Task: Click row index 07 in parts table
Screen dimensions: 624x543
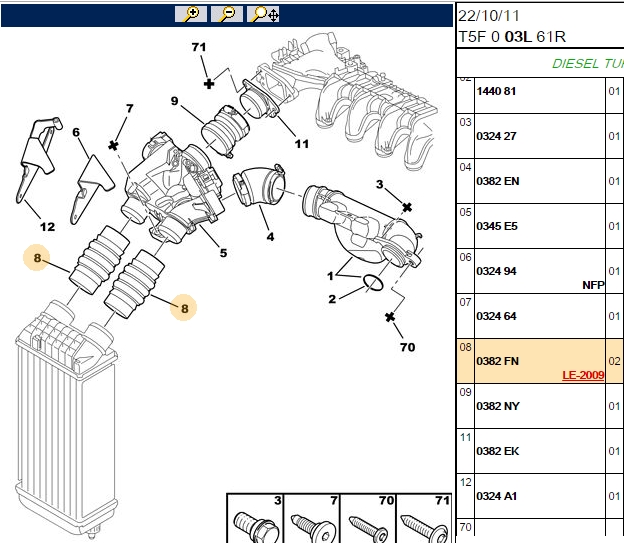Action: click(465, 302)
